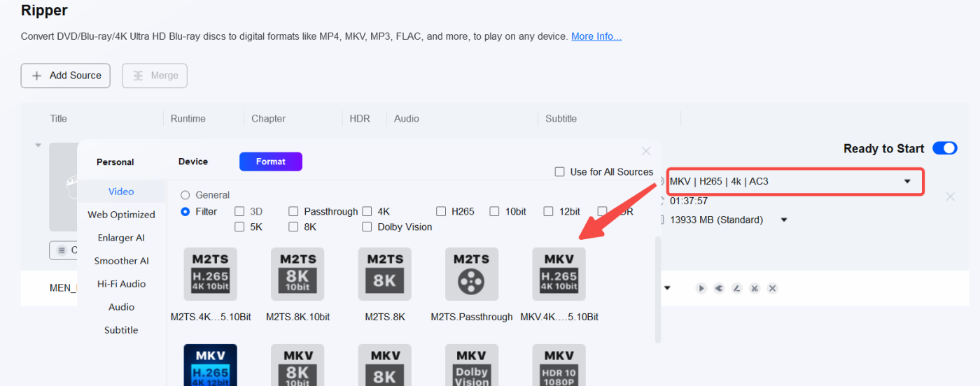
Task: Select the M2TS Passthrough film reel icon
Action: pyautogui.click(x=472, y=274)
